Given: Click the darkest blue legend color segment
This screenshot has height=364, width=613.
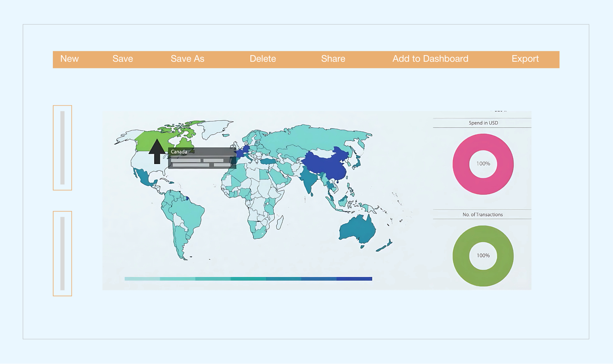Looking at the screenshot, I should tap(354, 279).
